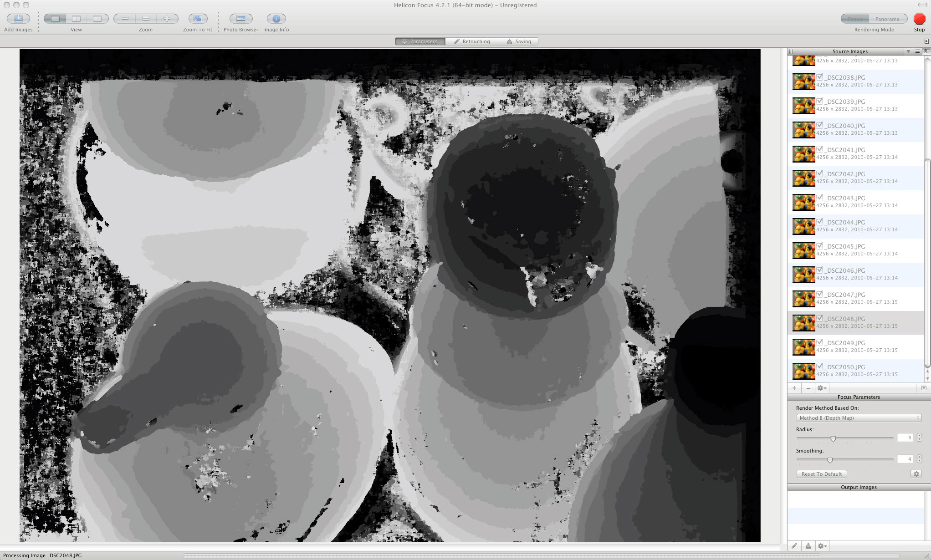Uncheck the _DSC2043.JPG checkbox
This screenshot has height=560, width=931.
820,198
